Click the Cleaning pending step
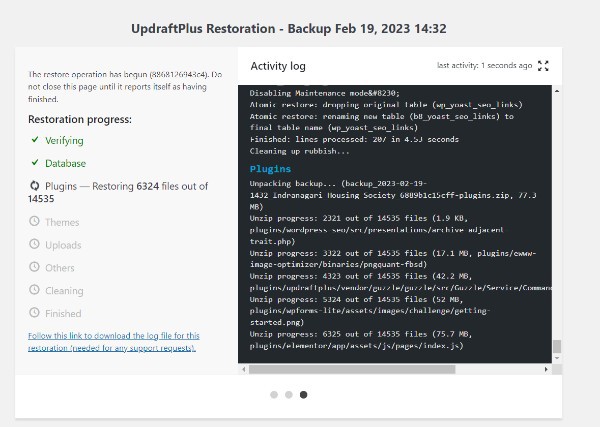This screenshot has height=427, width=600. 64,291
